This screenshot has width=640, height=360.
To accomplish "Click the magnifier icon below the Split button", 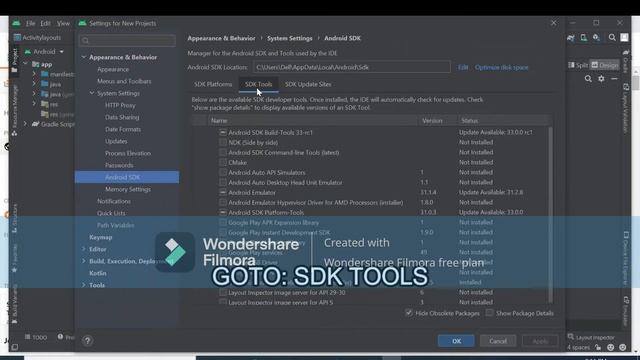I will click(x=588, y=78).
